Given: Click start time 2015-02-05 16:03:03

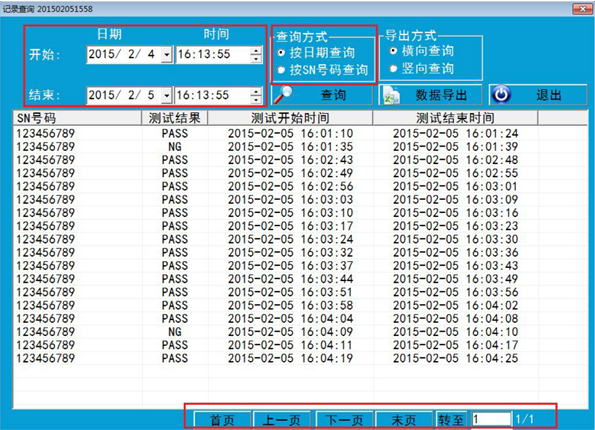Looking at the screenshot, I should [290, 199].
